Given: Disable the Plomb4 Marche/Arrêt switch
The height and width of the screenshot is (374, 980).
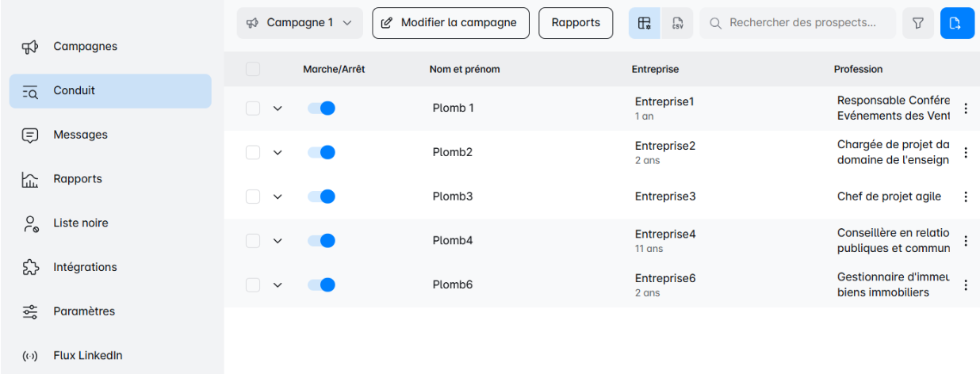Looking at the screenshot, I should (x=322, y=241).
